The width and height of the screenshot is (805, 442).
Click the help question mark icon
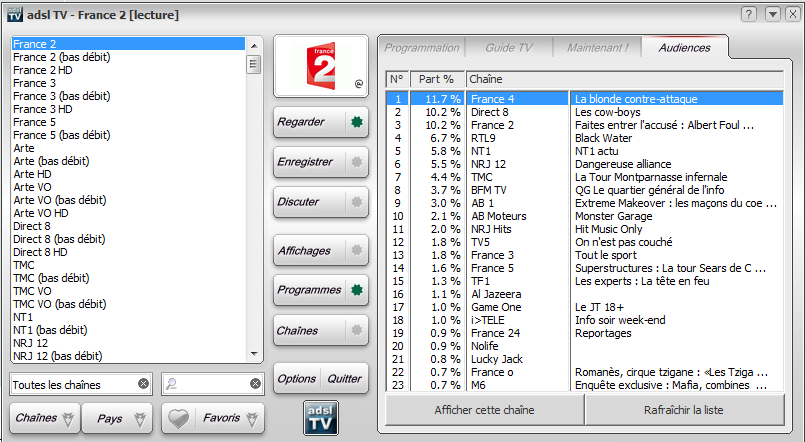click(x=749, y=14)
